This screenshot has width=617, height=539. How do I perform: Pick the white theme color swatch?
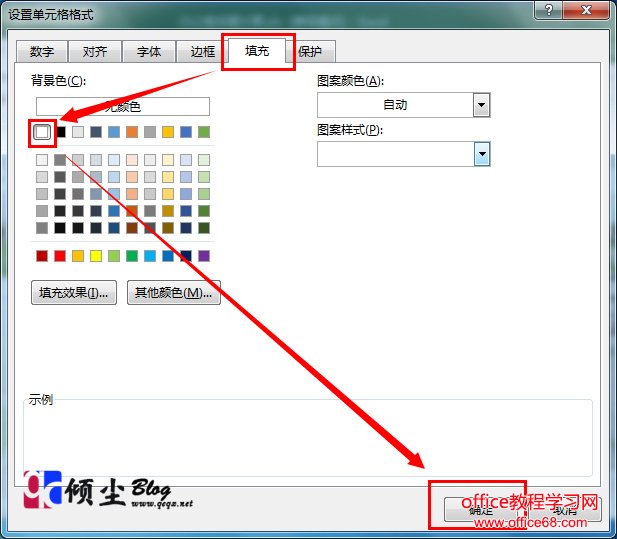(42, 132)
